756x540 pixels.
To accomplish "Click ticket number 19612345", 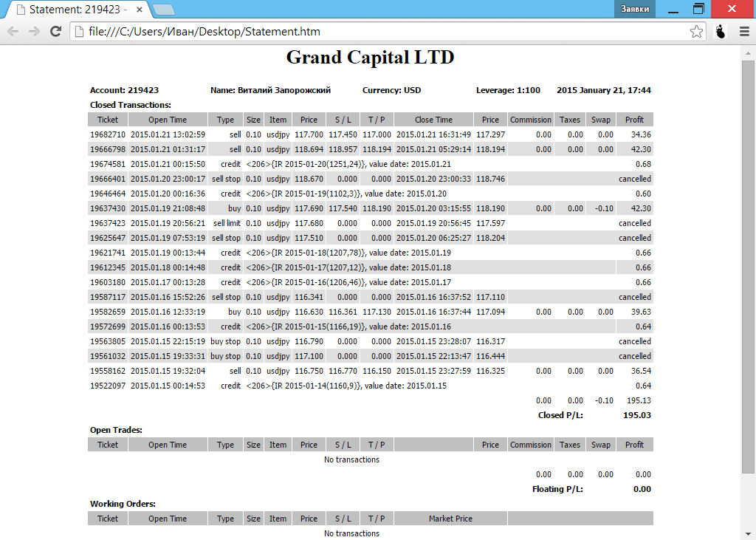I will [x=108, y=267].
